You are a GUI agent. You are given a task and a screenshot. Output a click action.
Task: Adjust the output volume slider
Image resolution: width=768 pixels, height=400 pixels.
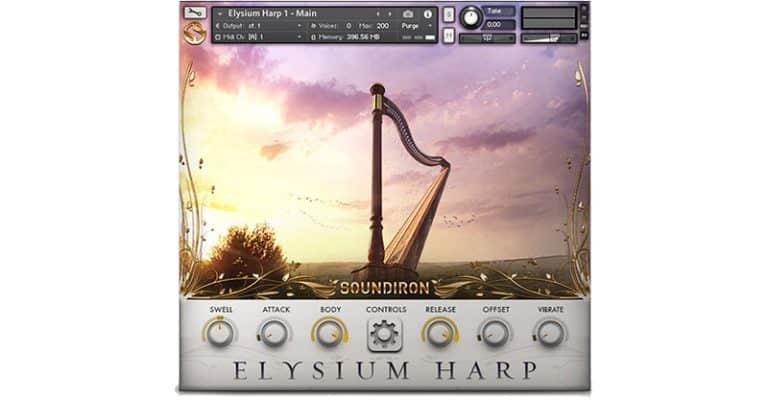pos(549,38)
